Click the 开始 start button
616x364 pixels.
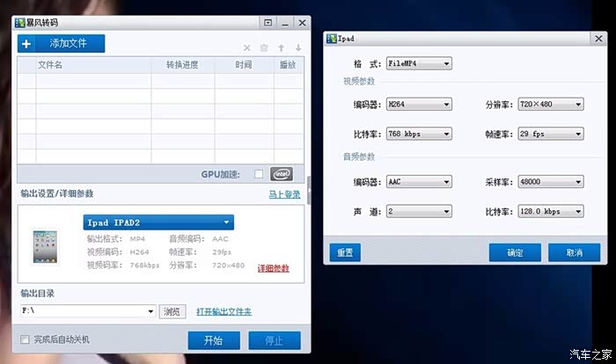click(x=214, y=340)
